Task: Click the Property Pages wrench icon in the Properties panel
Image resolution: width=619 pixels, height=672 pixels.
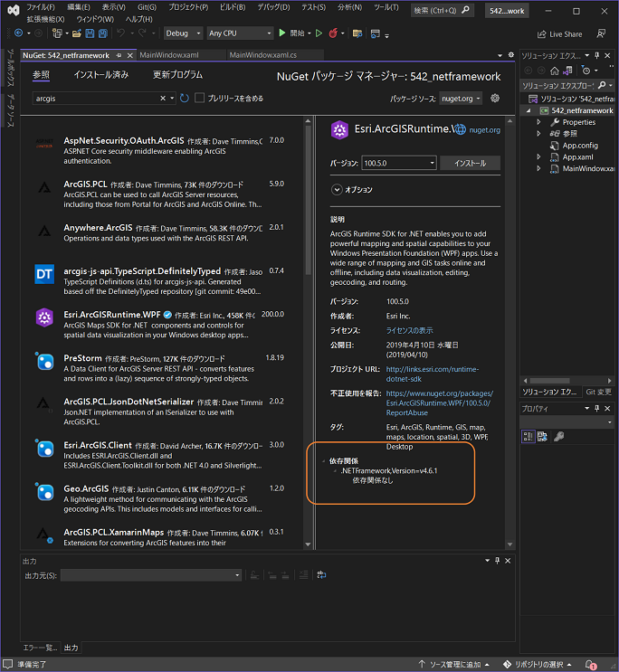Action: 559,436
